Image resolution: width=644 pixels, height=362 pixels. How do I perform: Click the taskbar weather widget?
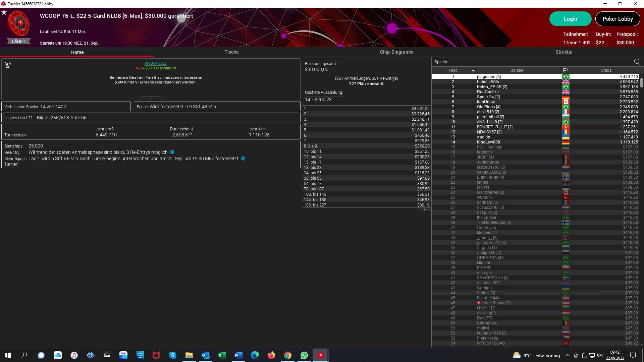536,355
